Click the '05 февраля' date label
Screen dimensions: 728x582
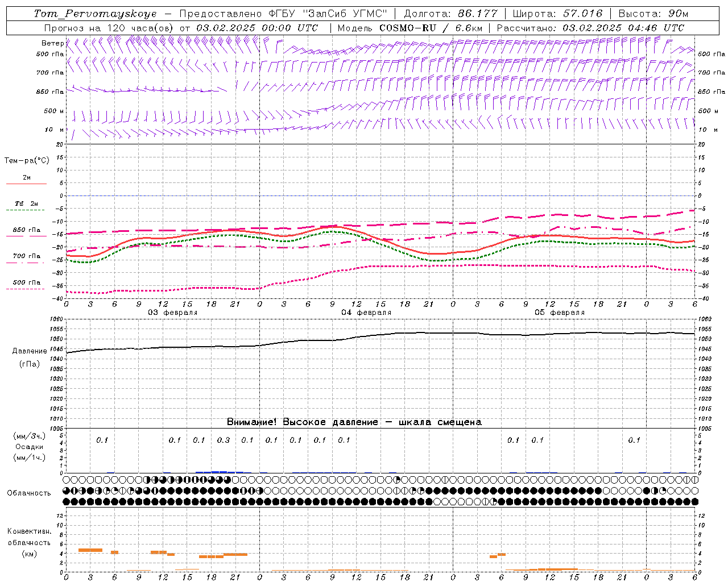click(x=560, y=313)
